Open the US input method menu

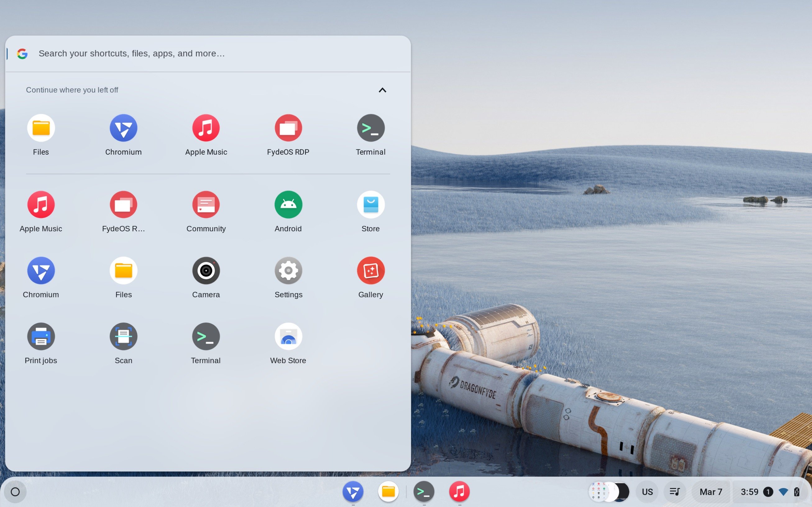[647, 492]
